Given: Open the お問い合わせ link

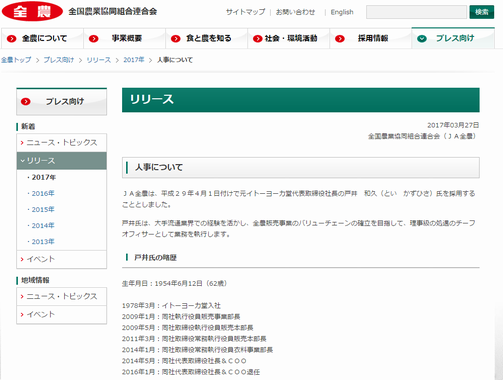Looking at the screenshot, I should (295, 12).
